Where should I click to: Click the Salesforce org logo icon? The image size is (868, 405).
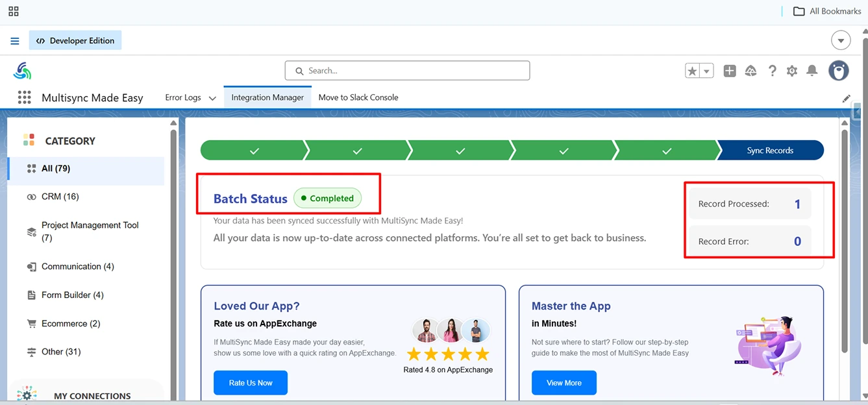tap(22, 71)
